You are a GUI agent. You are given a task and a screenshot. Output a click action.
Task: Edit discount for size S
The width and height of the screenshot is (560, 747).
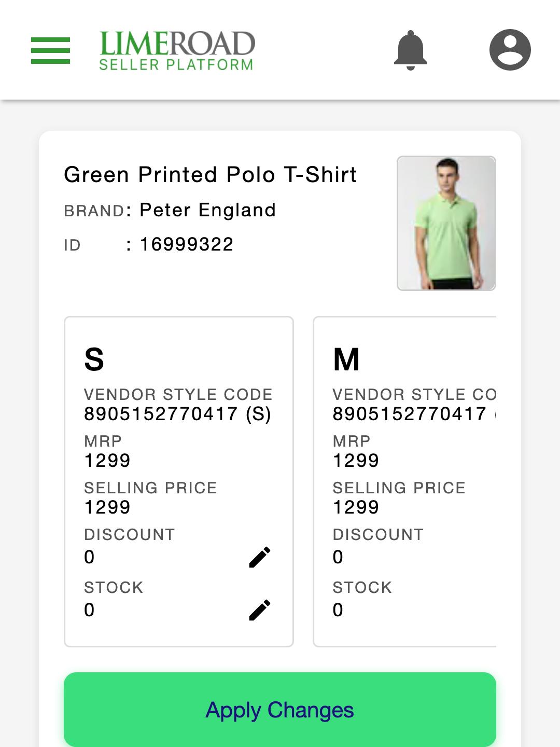coord(259,557)
